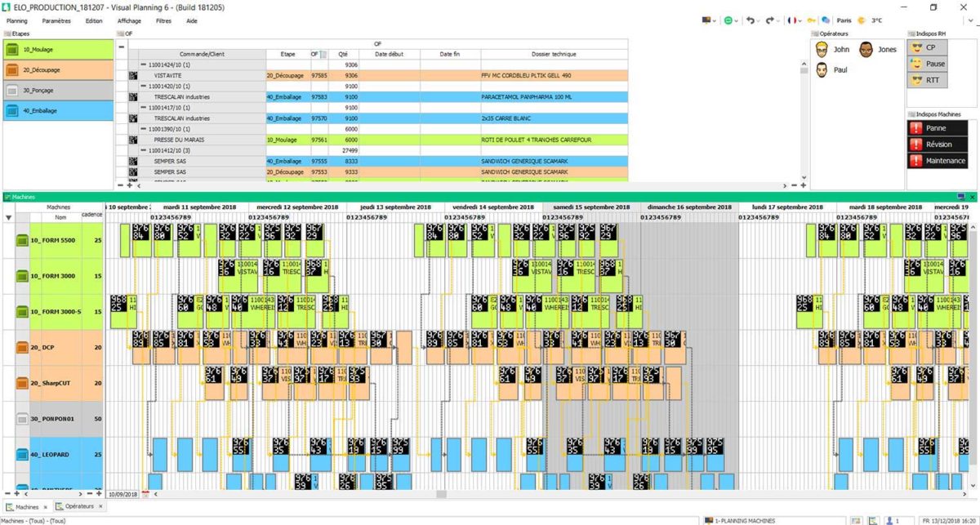The height and width of the screenshot is (525, 980).
Task: Switch to the Opérateurs tab
Action: pos(79,506)
